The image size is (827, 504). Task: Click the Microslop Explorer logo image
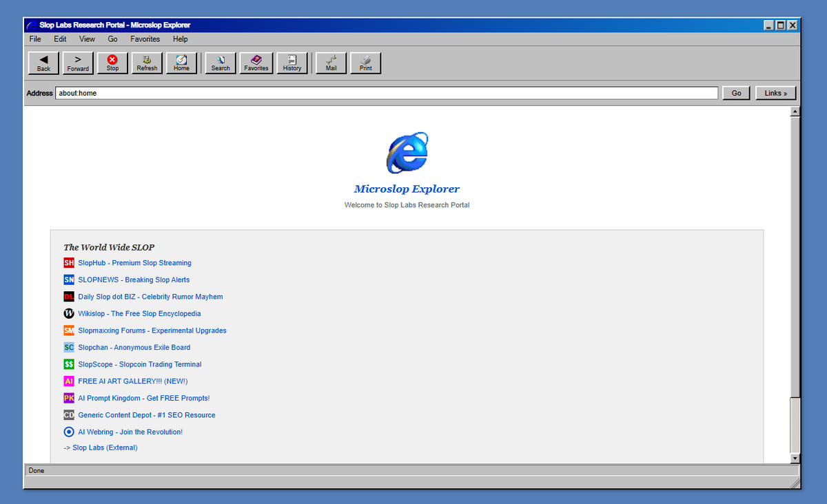pos(407,153)
